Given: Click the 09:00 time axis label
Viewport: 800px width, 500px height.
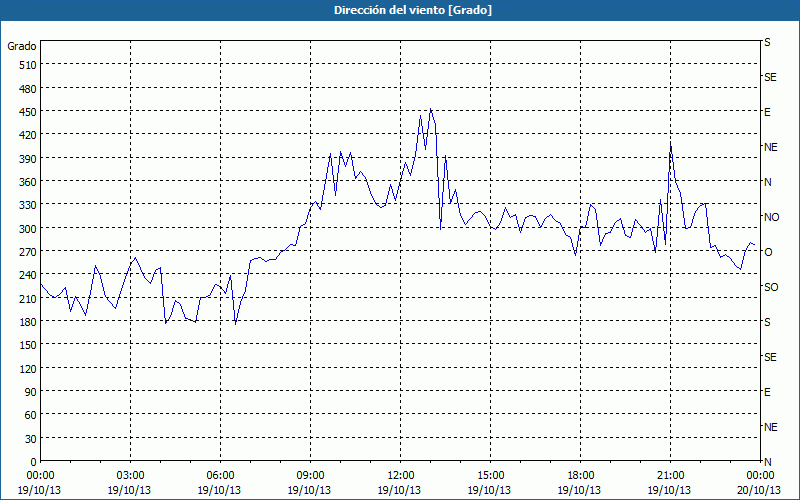Looking at the screenshot, I should 310,476.
